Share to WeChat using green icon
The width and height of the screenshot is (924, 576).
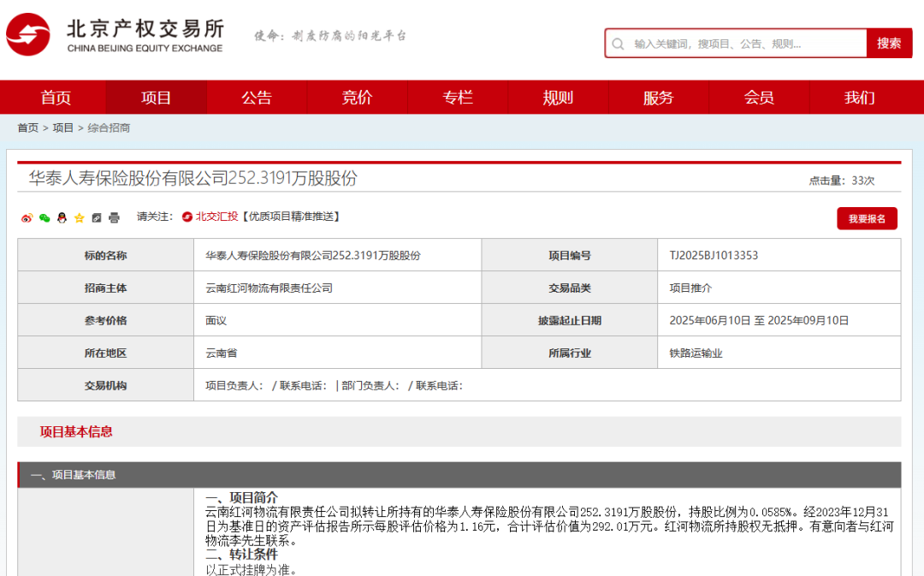[x=44, y=217]
